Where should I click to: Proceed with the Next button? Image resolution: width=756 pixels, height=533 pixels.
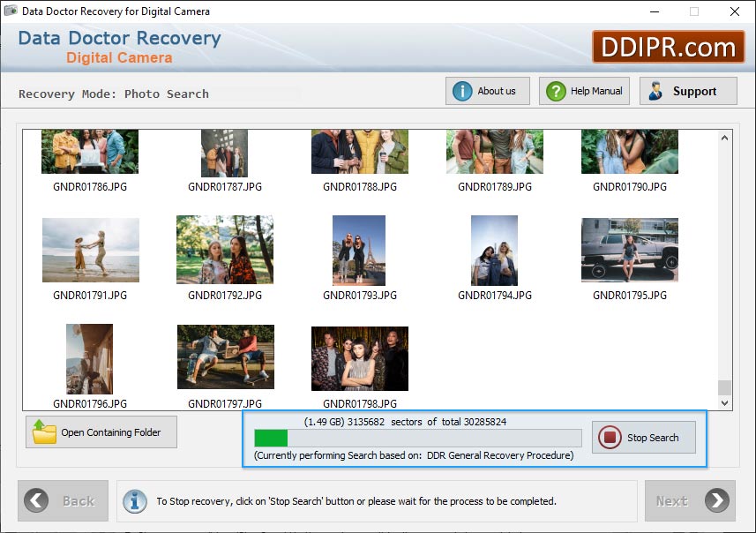(x=690, y=500)
